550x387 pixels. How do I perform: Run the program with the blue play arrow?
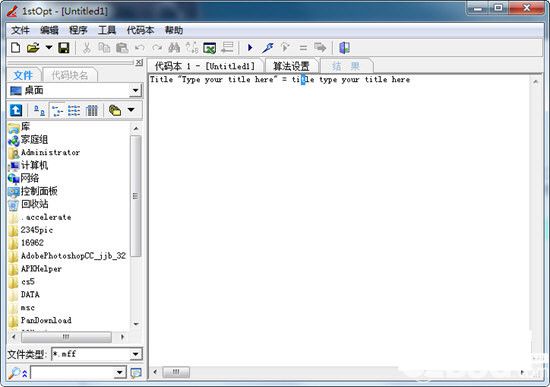250,47
